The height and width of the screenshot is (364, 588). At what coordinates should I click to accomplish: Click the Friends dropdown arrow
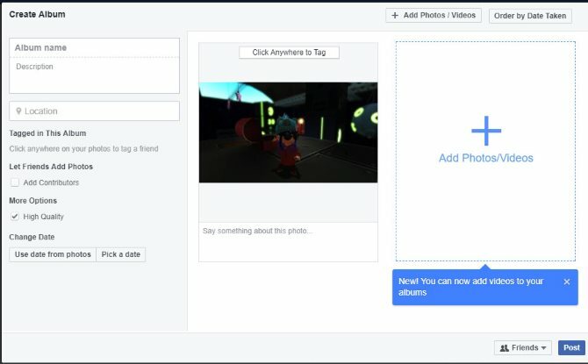coord(544,348)
